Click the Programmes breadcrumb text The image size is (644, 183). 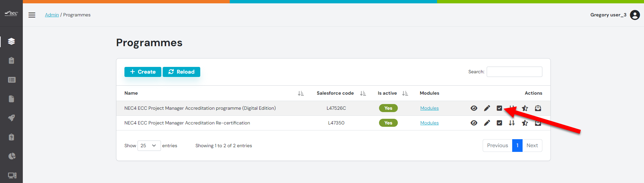tap(77, 15)
